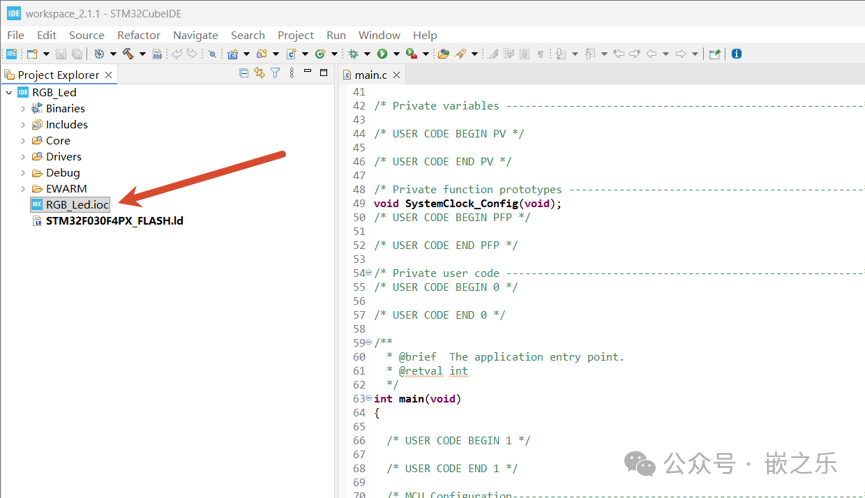
Task: Click the Save disk icon
Action: (x=61, y=53)
